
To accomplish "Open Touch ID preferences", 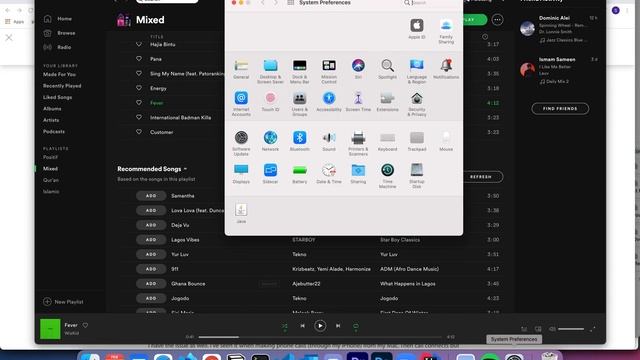I will click(270, 101).
